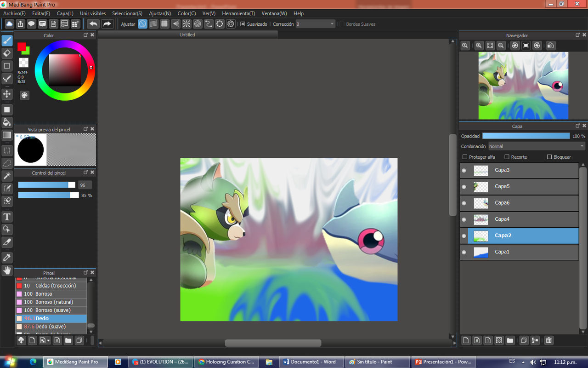Select the Bucket fill tool
Image resolution: width=588 pixels, height=368 pixels.
(x=7, y=122)
